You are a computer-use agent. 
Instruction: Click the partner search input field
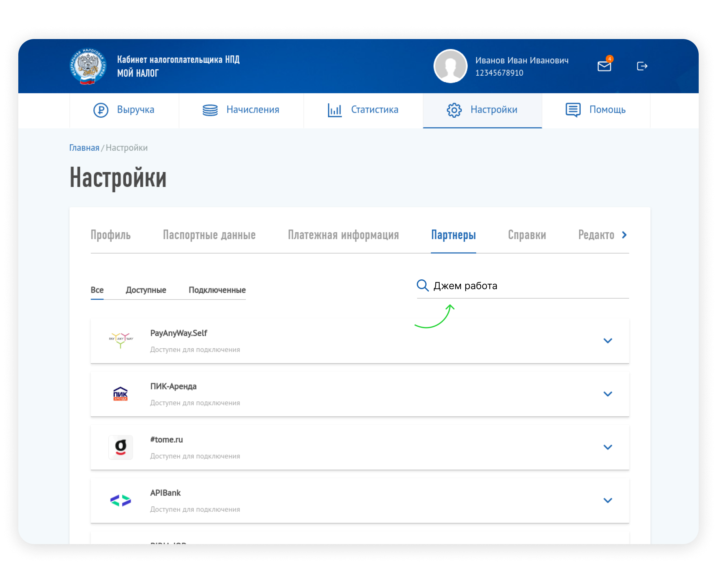[x=529, y=286]
